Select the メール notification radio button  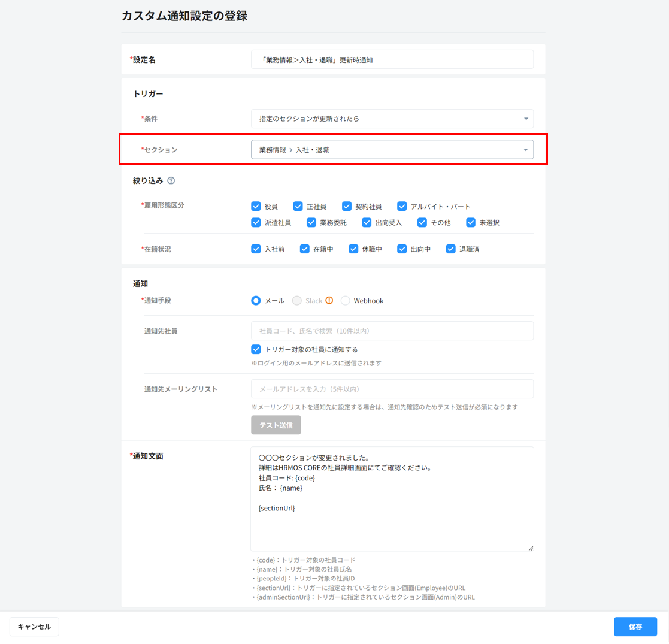pyautogui.click(x=256, y=301)
